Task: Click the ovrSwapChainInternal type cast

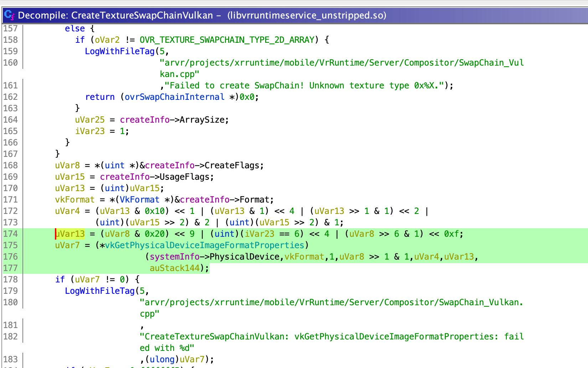Action: coord(174,97)
